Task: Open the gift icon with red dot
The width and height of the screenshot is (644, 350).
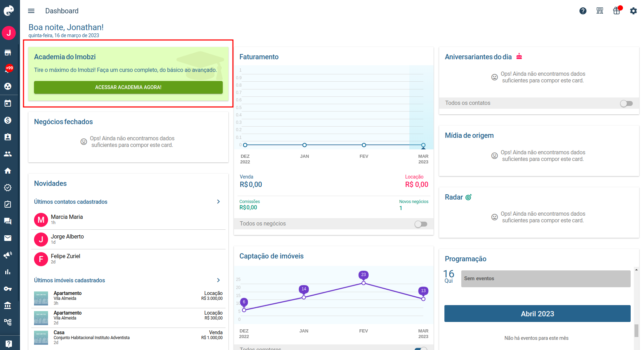Action: coord(617,11)
